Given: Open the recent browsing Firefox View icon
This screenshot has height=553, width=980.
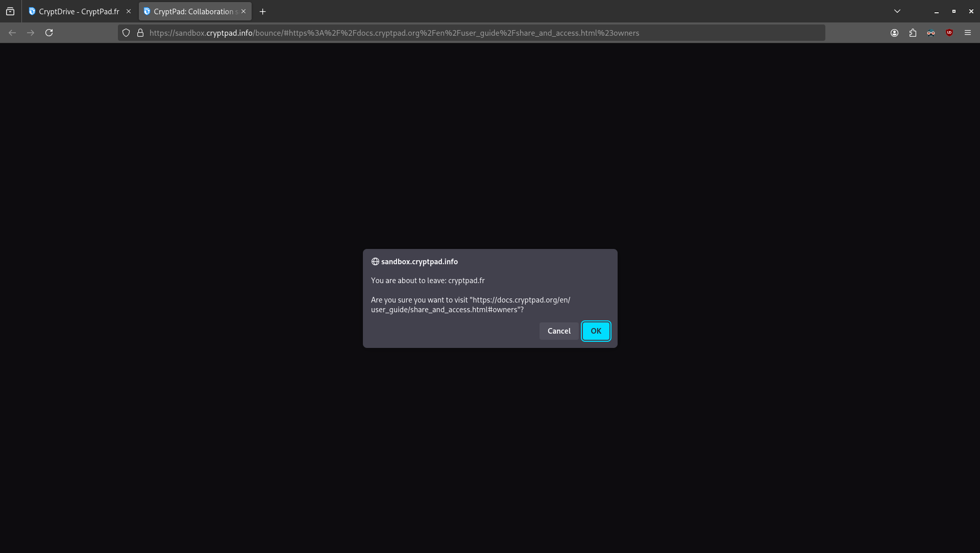Looking at the screenshot, I should pyautogui.click(x=10, y=11).
